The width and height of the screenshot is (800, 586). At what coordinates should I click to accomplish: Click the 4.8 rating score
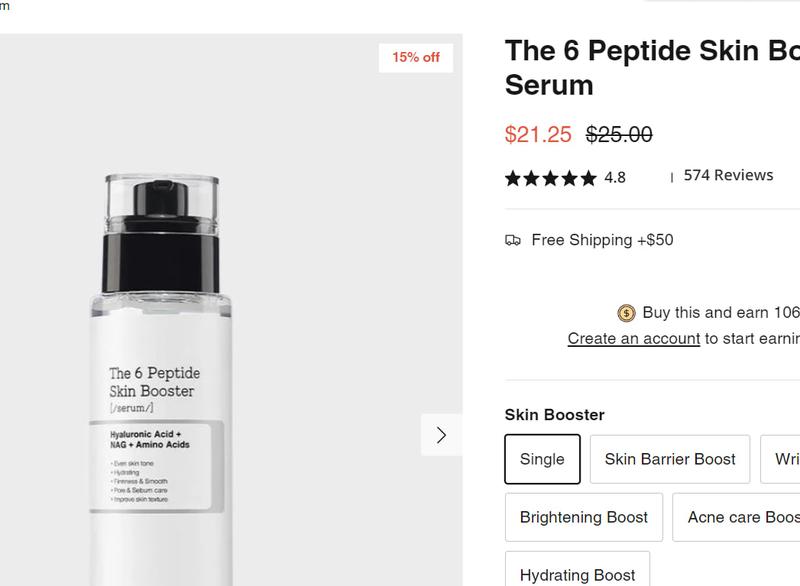(615, 178)
